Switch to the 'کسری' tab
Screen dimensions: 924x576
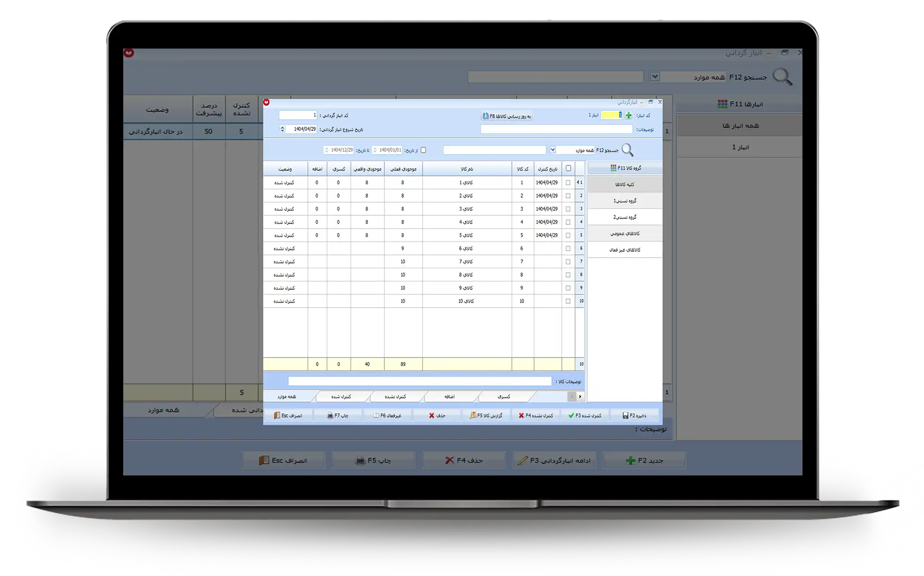[504, 397]
